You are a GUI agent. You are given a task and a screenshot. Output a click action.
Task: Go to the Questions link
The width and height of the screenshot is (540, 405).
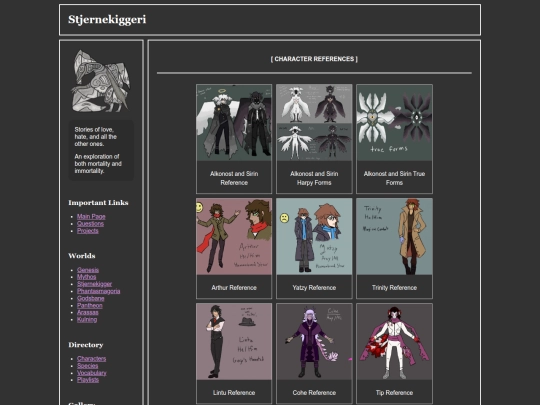(x=90, y=224)
